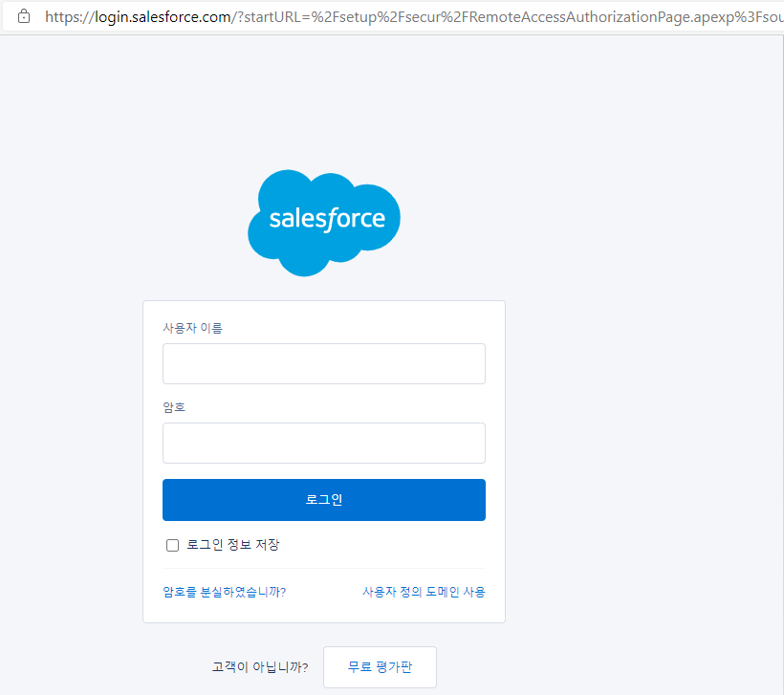Click the 무료 평가판 free trial button
This screenshot has width=784, height=695.
[x=380, y=667]
